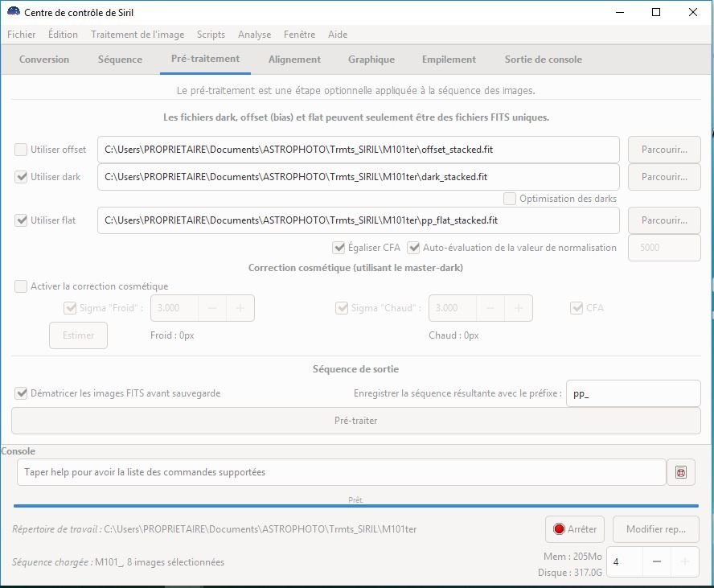
Task: Open the Aide menu
Action: coord(338,34)
